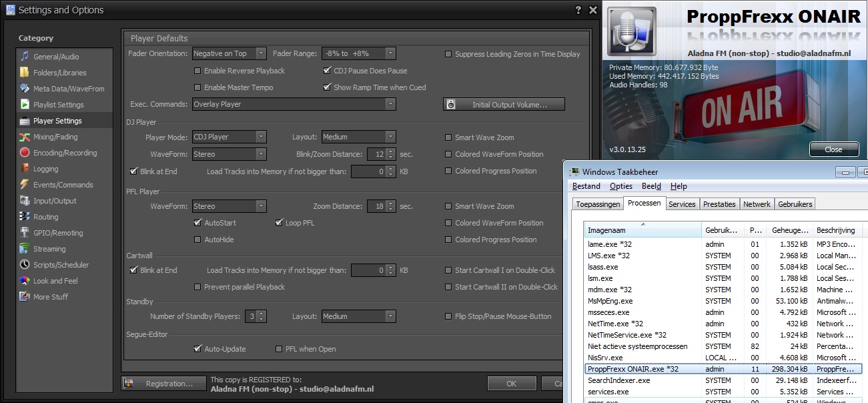The image size is (868, 403).
Task: Open the Player Mode CDJ Player dropdown
Action: [230, 137]
